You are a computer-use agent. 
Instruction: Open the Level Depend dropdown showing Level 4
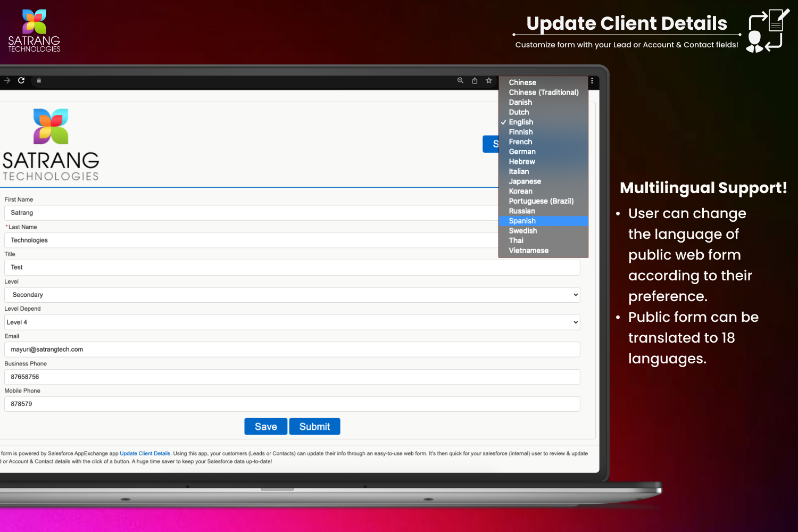coord(292,322)
